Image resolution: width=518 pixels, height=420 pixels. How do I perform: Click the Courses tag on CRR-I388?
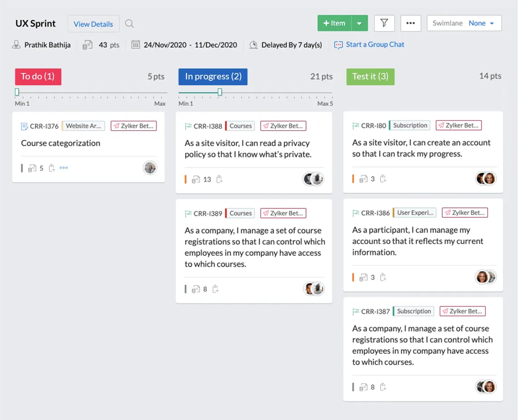pos(240,126)
